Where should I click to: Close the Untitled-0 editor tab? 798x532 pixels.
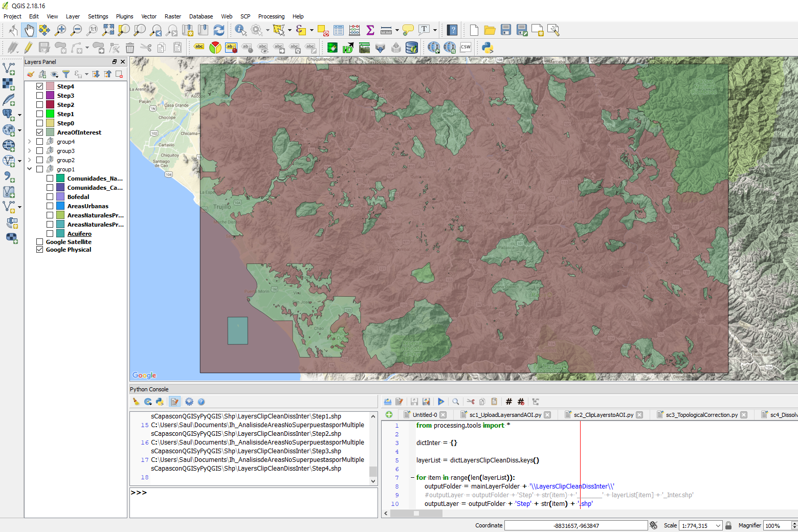pos(443,415)
